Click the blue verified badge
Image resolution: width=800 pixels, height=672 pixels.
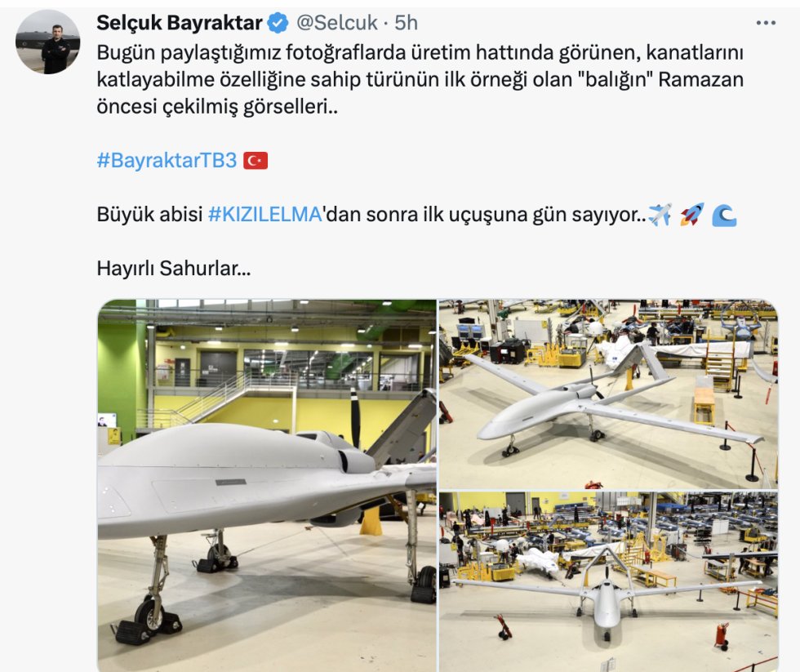click(278, 23)
